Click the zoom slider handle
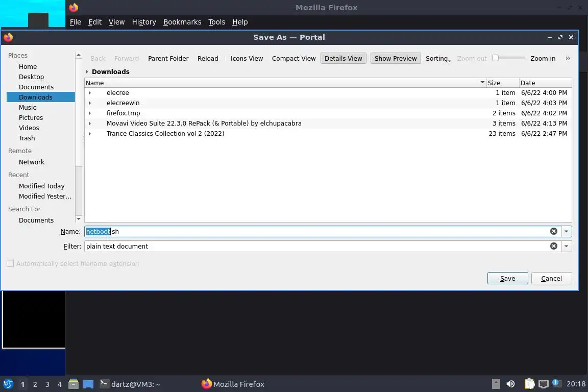The image size is (588, 392). point(496,58)
